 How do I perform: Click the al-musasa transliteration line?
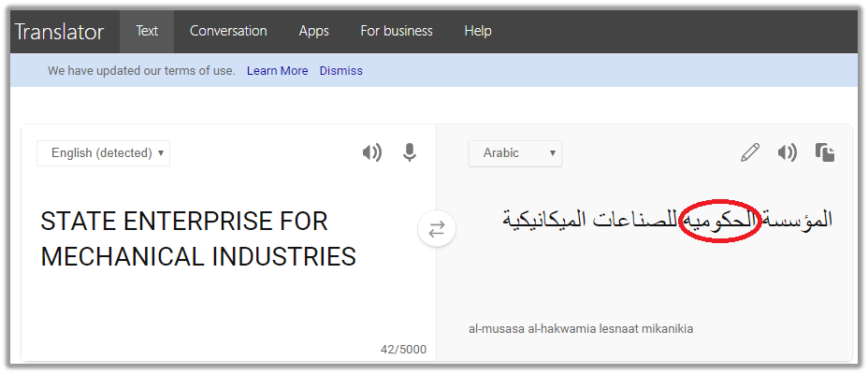581,329
